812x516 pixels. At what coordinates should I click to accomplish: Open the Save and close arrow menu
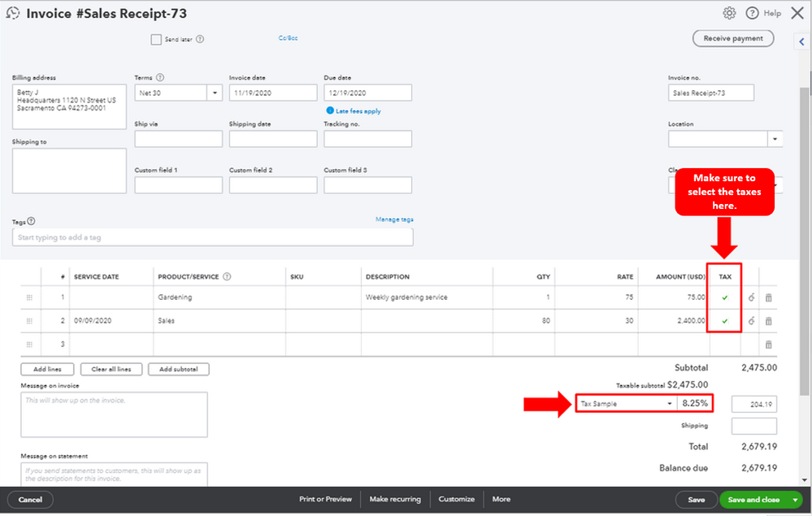coord(795,500)
